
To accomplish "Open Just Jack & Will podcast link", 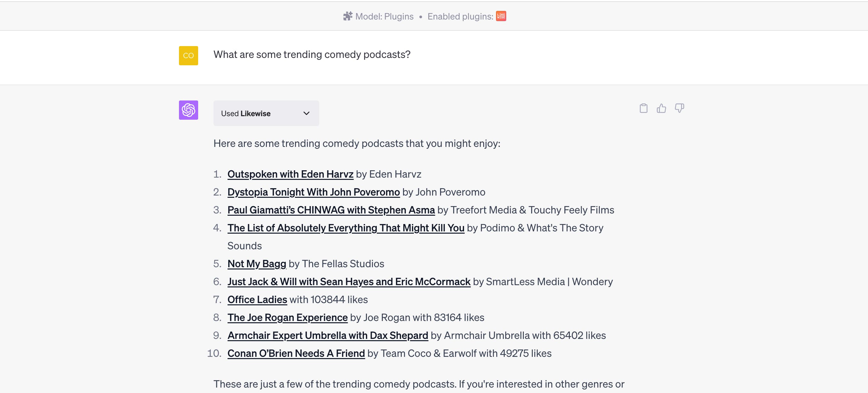I will pos(349,281).
